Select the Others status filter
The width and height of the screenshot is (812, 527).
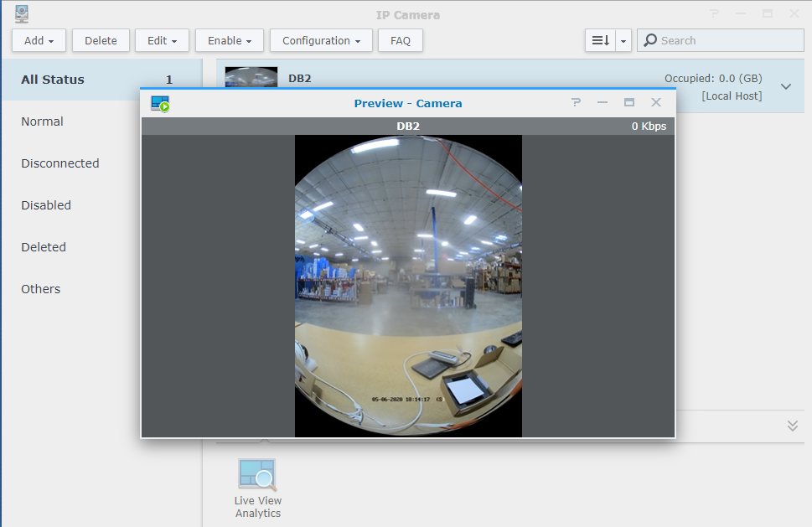[x=41, y=289]
